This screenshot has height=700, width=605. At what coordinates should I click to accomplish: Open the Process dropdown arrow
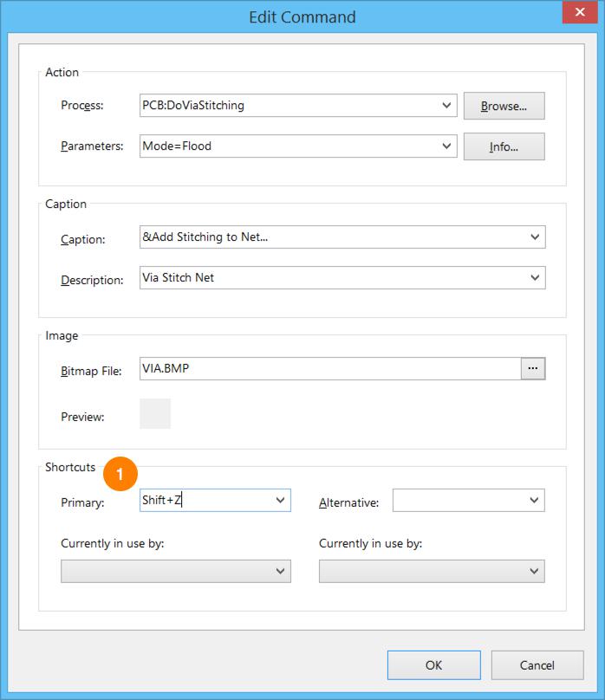coord(447,106)
